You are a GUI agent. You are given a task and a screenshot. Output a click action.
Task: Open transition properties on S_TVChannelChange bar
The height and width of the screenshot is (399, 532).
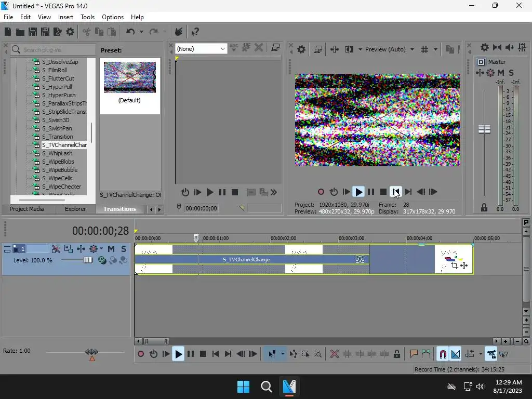360,260
